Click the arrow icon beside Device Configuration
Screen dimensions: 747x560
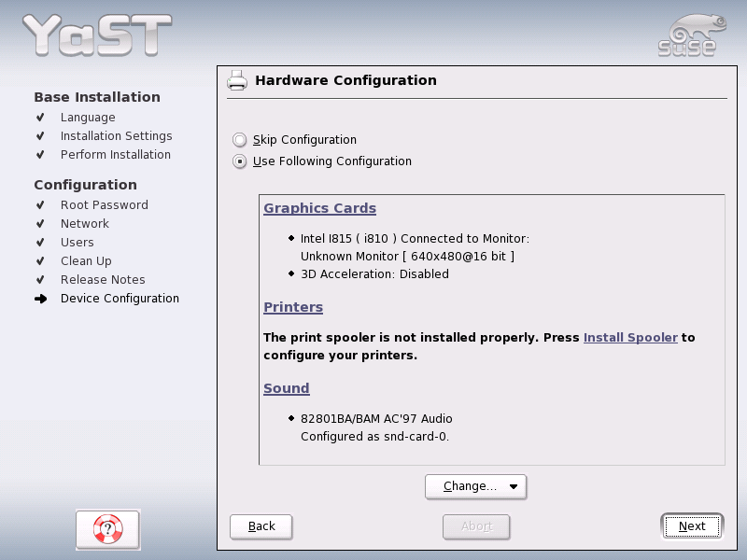coord(40,299)
